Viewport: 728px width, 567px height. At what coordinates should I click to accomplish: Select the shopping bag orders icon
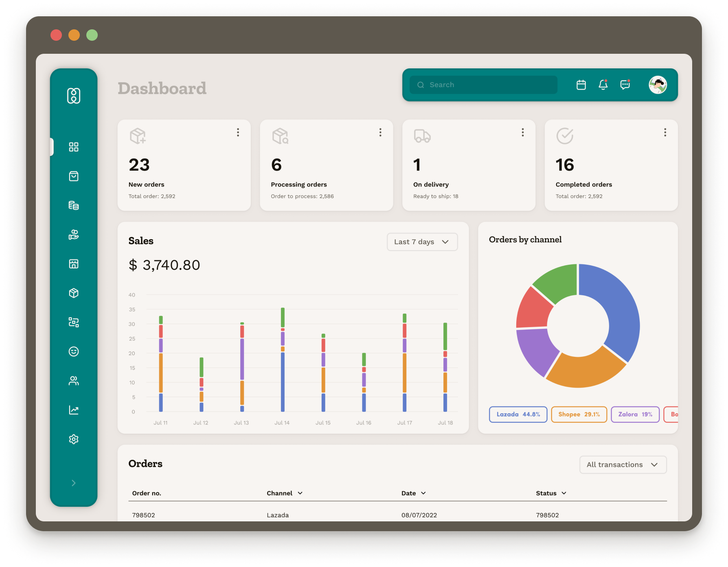point(74,176)
